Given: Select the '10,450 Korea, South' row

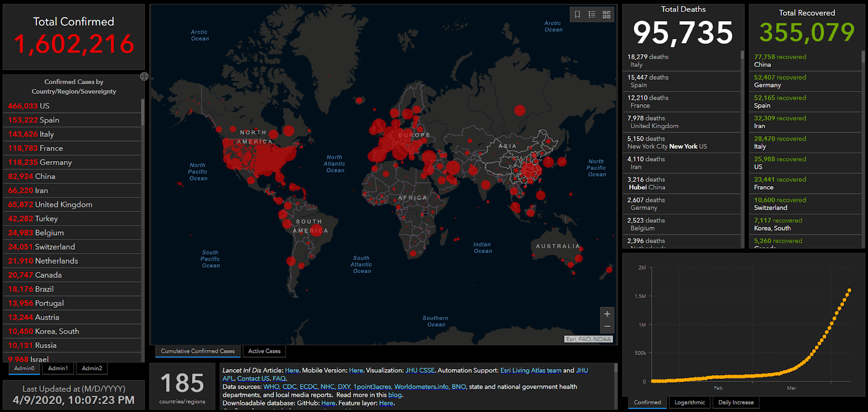Looking at the screenshot, I should coord(73,331).
